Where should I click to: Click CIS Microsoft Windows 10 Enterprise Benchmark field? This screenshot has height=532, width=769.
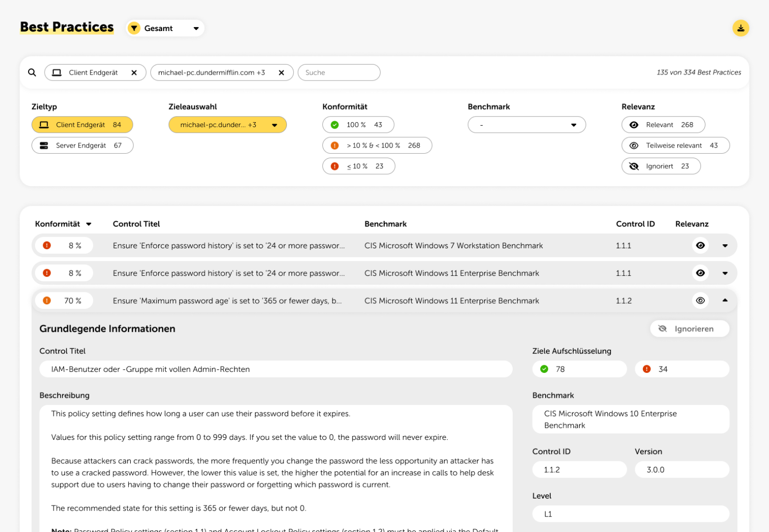pos(631,419)
